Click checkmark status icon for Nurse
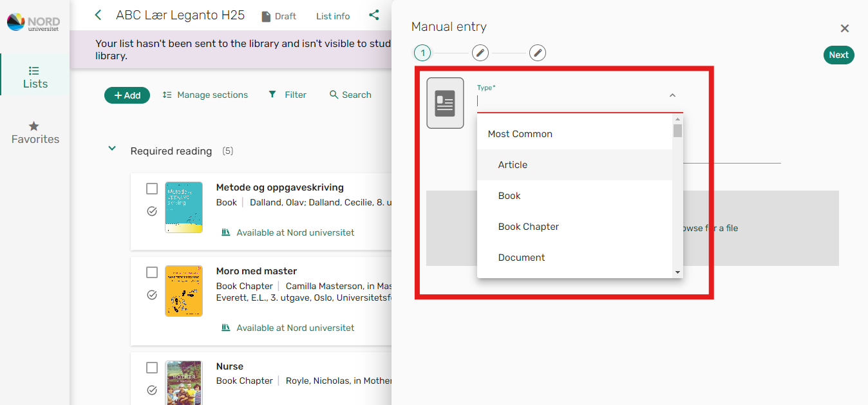 coord(152,390)
